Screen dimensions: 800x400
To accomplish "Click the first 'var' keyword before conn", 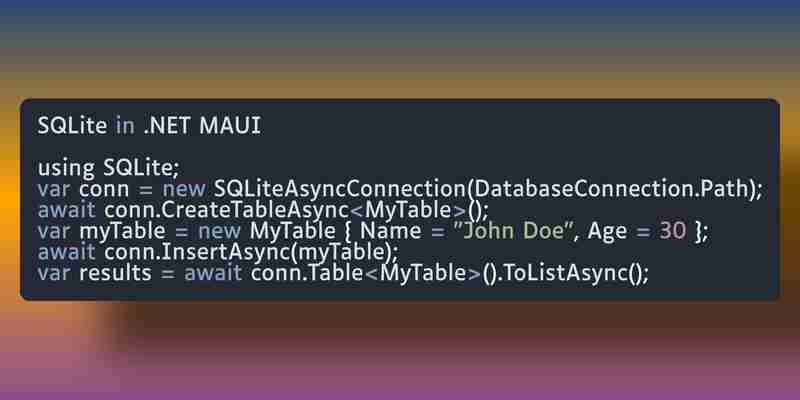I will (x=54, y=191).
